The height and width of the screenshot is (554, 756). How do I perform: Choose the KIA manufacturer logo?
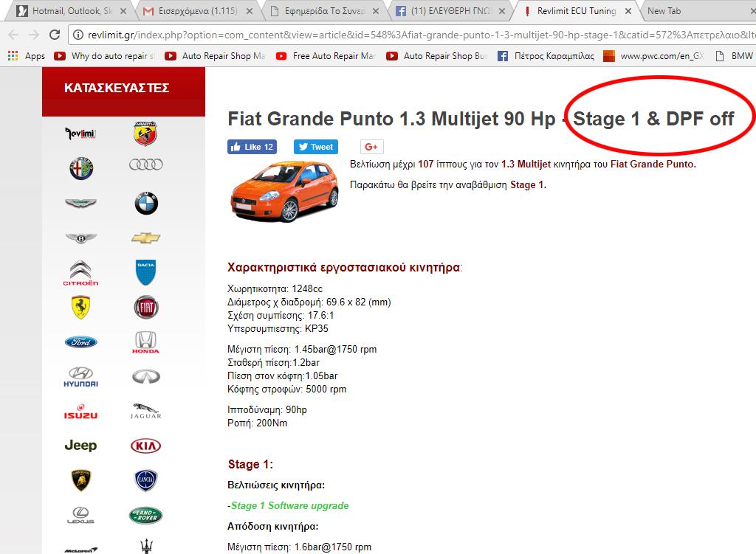[145, 446]
